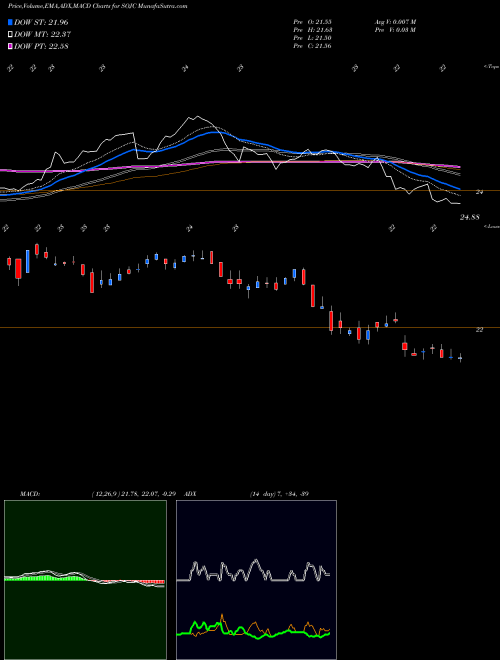Image resolution: width=500 pixels, height=660 pixels.
Task: Click the '<Lows' label at right edge
Action: coord(492,226)
